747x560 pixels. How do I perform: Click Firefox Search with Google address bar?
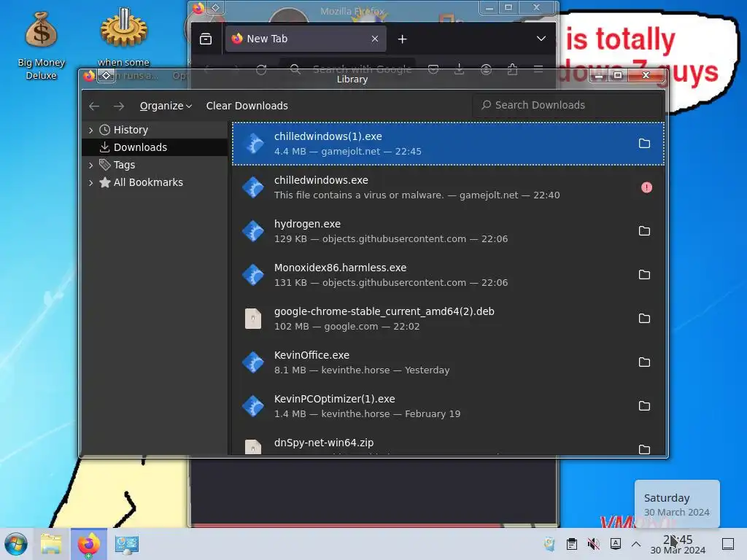(348, 69)
